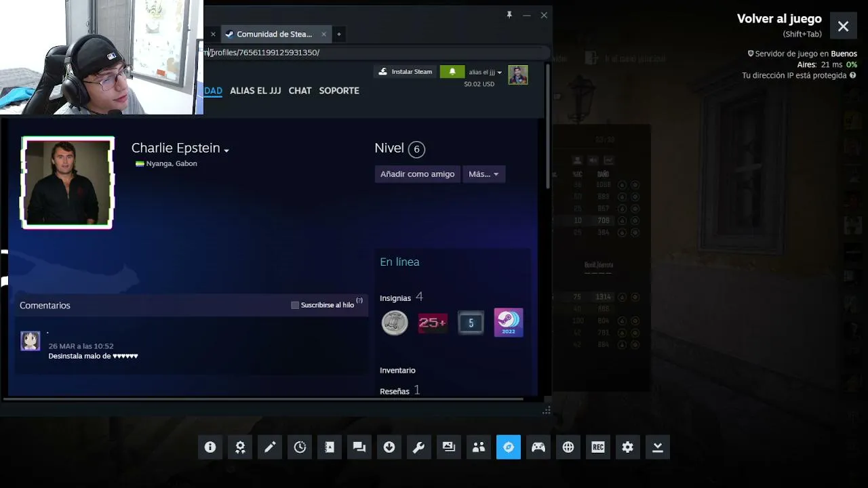
Task: Click the horizontal scrollbar below the profile
Action: coord(264,399)
